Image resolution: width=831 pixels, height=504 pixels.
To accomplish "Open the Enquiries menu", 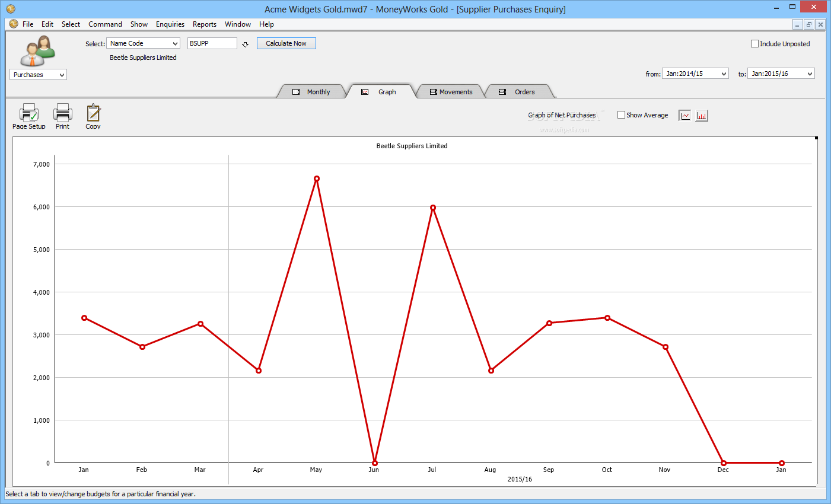I will (170, 24).
